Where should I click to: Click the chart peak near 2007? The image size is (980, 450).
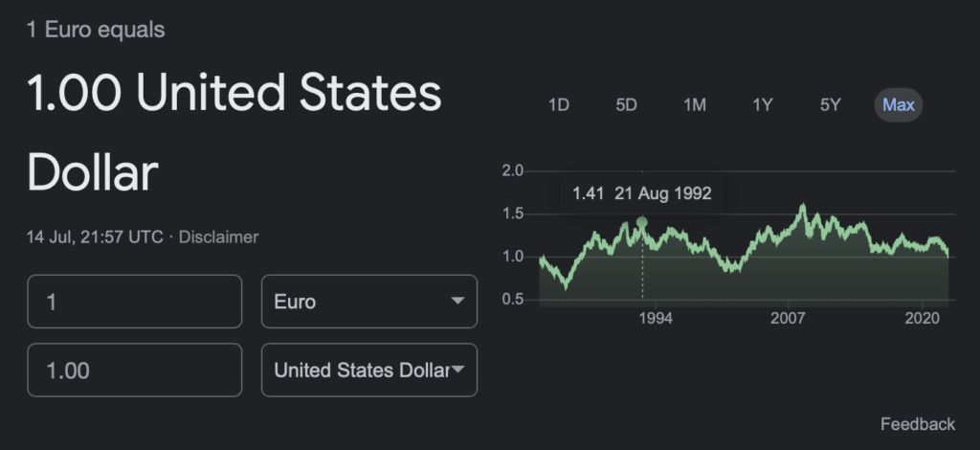[x=803, y=205]
